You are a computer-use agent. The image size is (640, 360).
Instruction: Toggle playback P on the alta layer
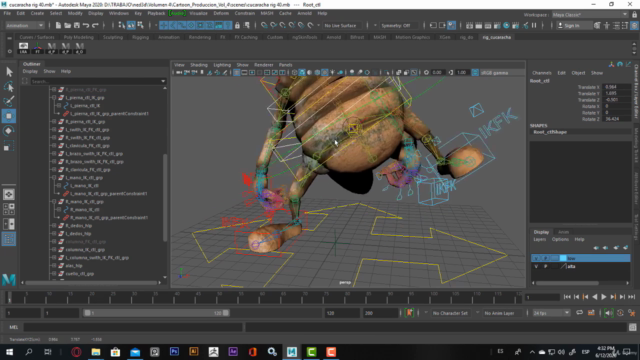coord(545,267)
